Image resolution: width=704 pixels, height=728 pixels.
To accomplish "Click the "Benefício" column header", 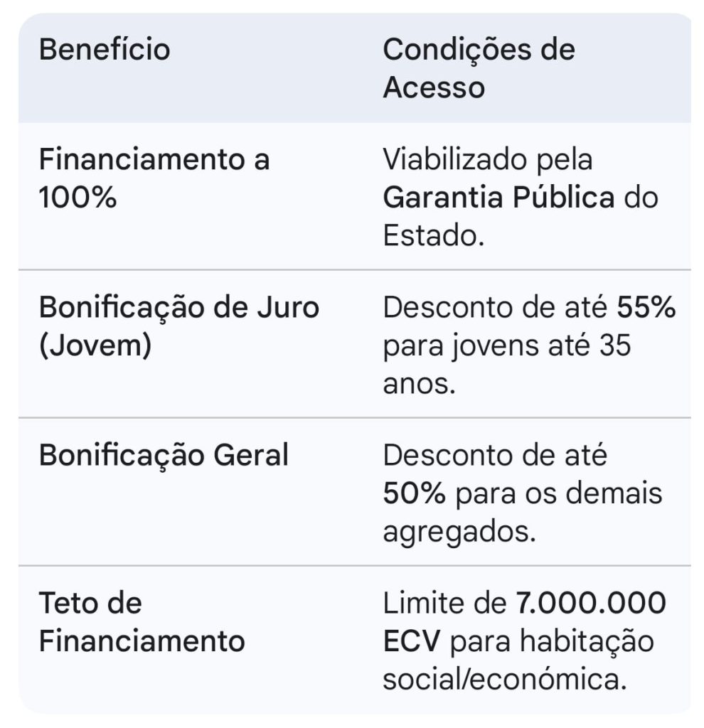I will (105, 50).
